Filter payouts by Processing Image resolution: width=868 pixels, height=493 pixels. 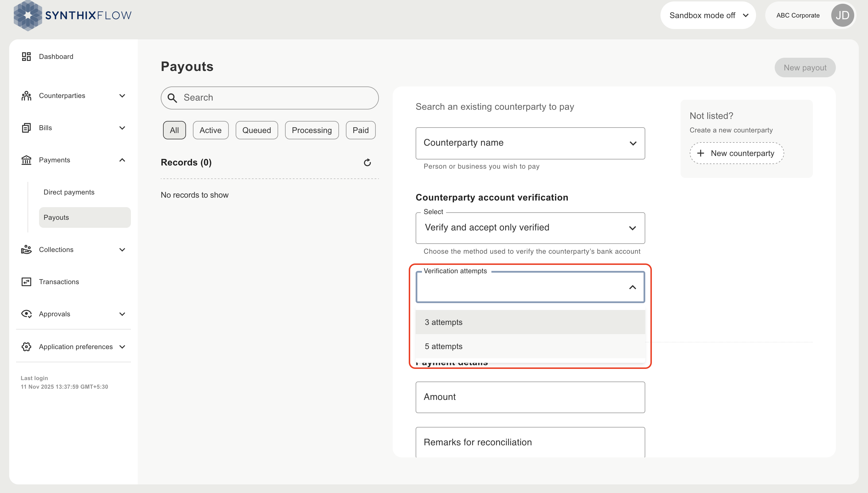311,130
